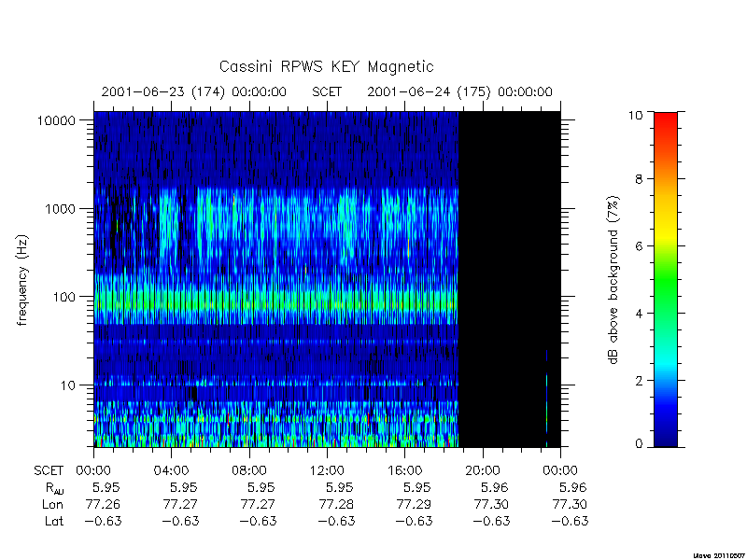Screen dimensions: 747x560
Task: Click the 10 frequency axis tick label
Action: click(68, 385)
